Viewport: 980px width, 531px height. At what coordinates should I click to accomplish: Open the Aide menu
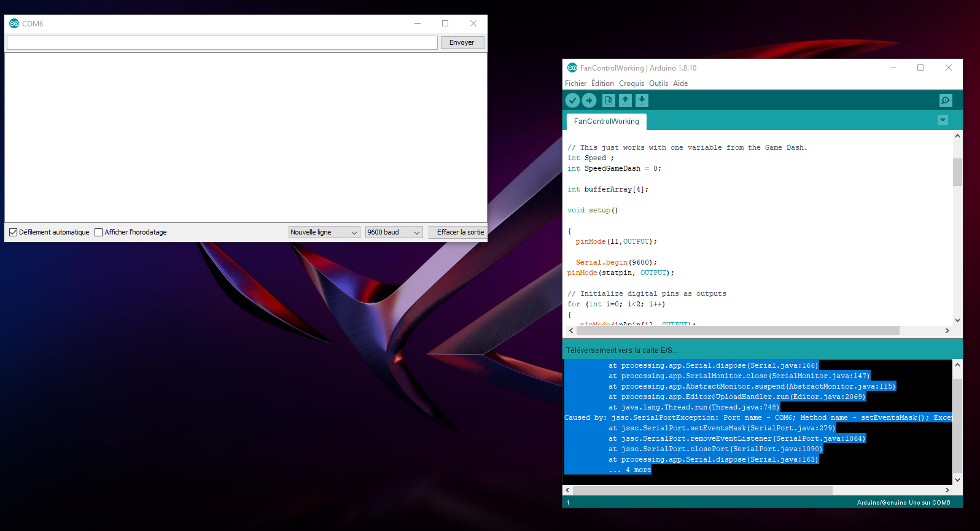(680, 83)
